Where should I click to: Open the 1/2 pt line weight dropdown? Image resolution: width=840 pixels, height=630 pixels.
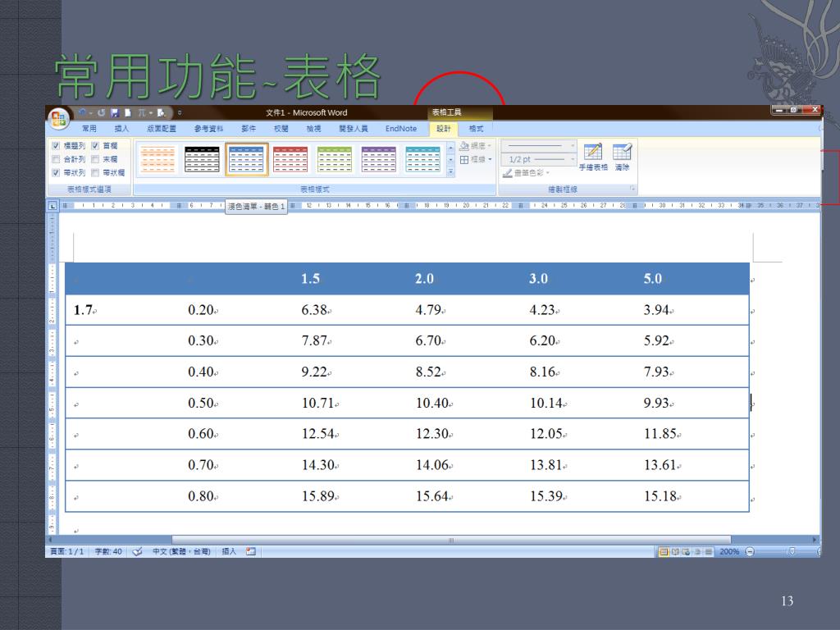tap(538, 159)
